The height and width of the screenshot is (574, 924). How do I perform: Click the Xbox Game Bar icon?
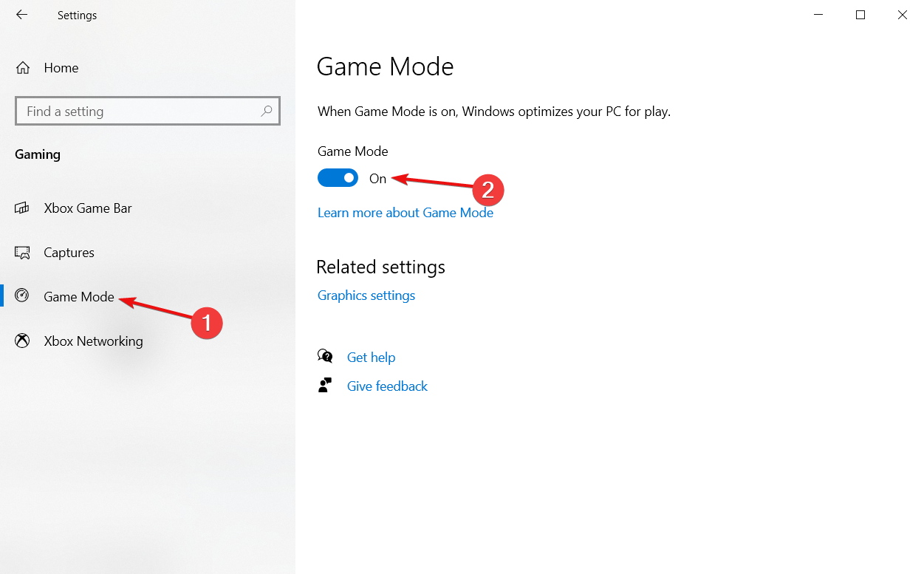click(22, 208)
